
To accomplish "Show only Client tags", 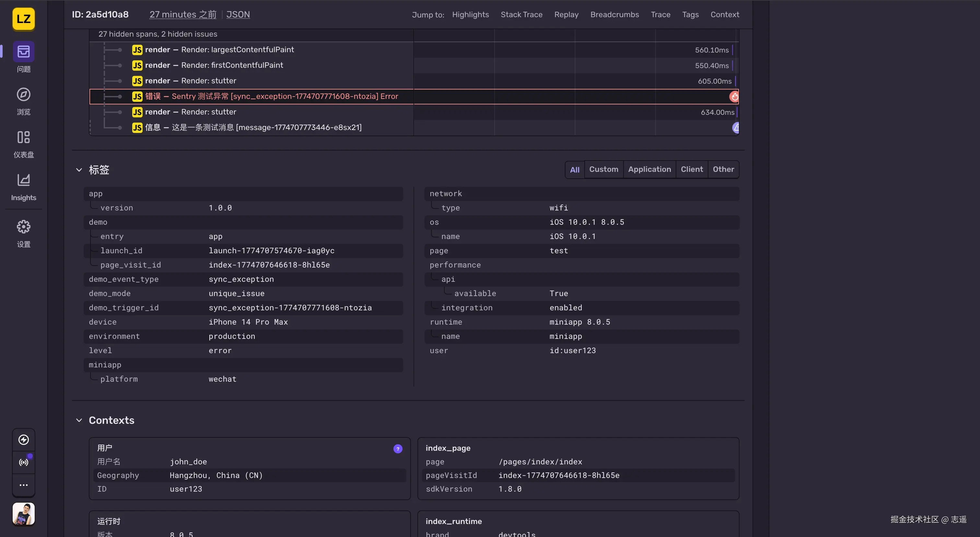I will (692, 169).
